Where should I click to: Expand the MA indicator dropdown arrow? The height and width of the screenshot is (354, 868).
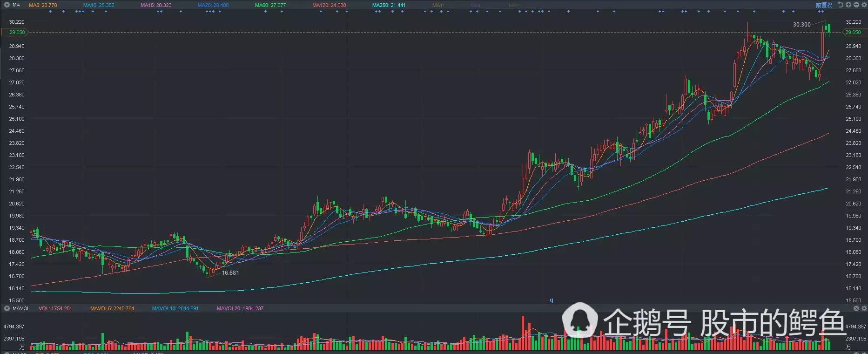pos(7,5)
